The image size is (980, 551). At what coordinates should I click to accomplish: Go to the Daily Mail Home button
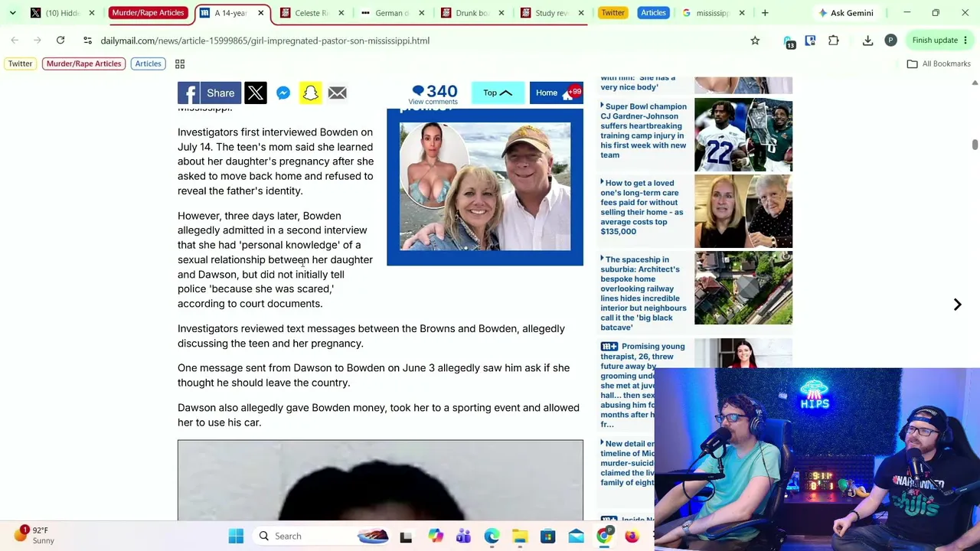[556, 93]
